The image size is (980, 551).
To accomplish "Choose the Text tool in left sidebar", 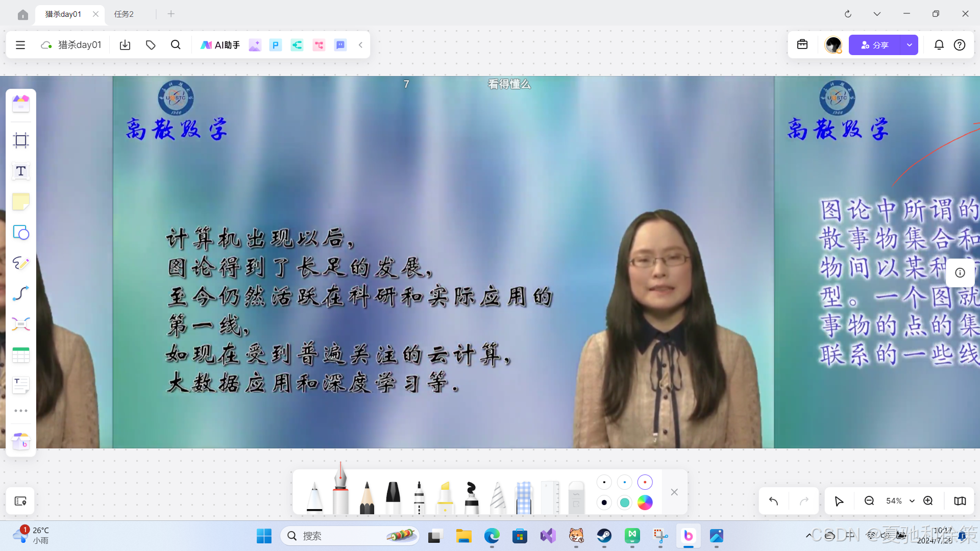I will coord(21,171).
